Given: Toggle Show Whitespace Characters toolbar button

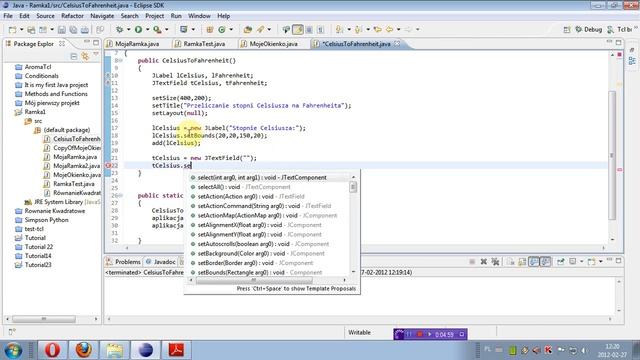Looking at the screenshot, I should pos(321,29).
